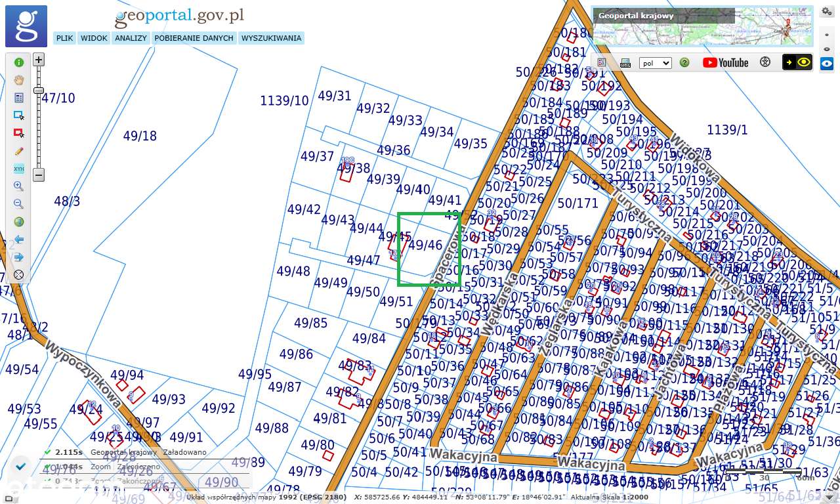Click the small dot icon above eye
The width and height of the screenshot is (840, 504).
click(826, 35)
